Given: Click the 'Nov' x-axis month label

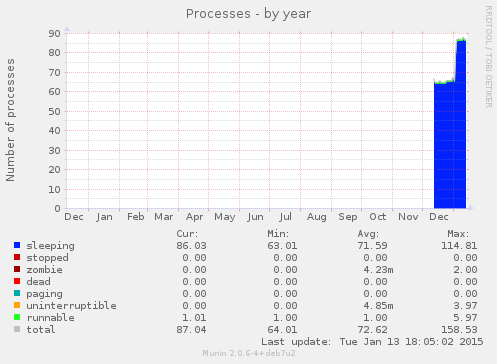Looking at the screenshot, I should pyautogui.click(x=408, y=217).
